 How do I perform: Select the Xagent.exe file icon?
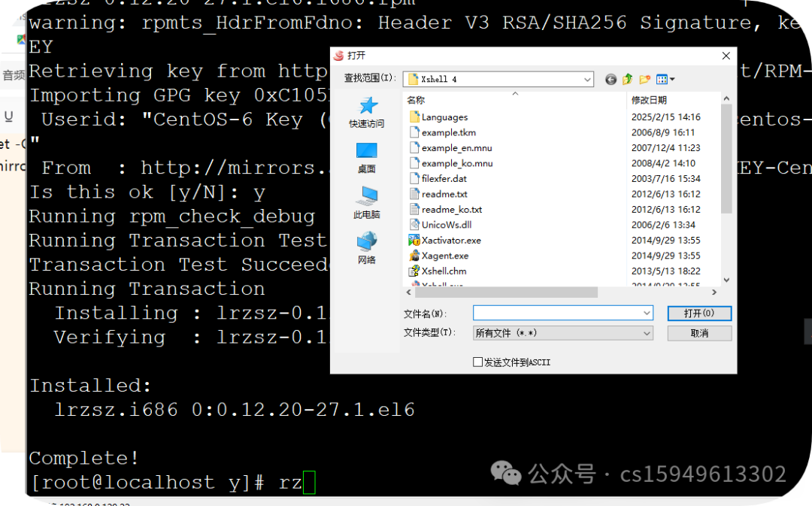pos(414,256)
